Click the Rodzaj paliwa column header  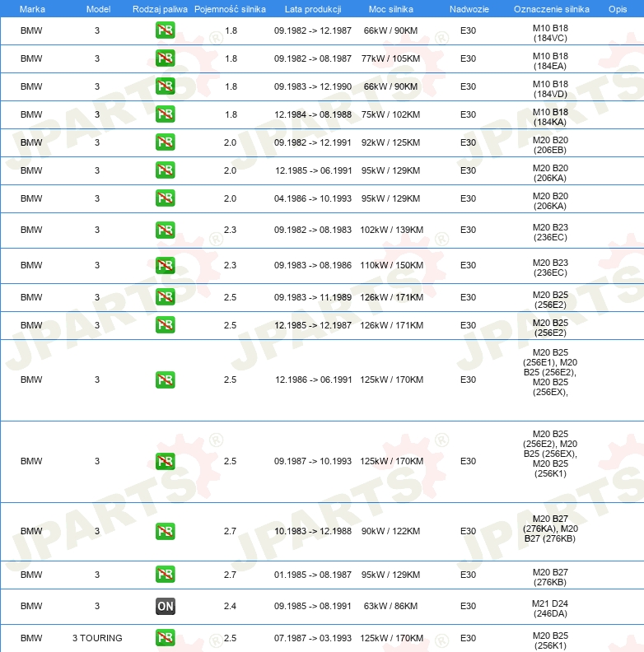[160, 9]
